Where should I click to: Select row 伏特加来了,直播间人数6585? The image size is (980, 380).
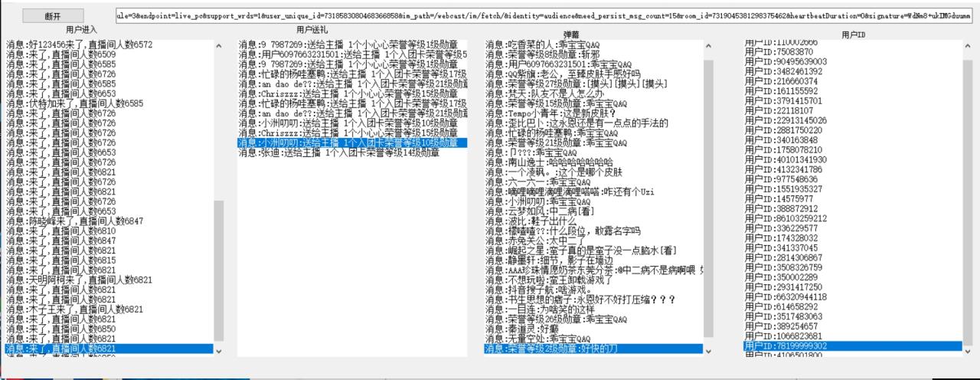[x=109, y=103]
